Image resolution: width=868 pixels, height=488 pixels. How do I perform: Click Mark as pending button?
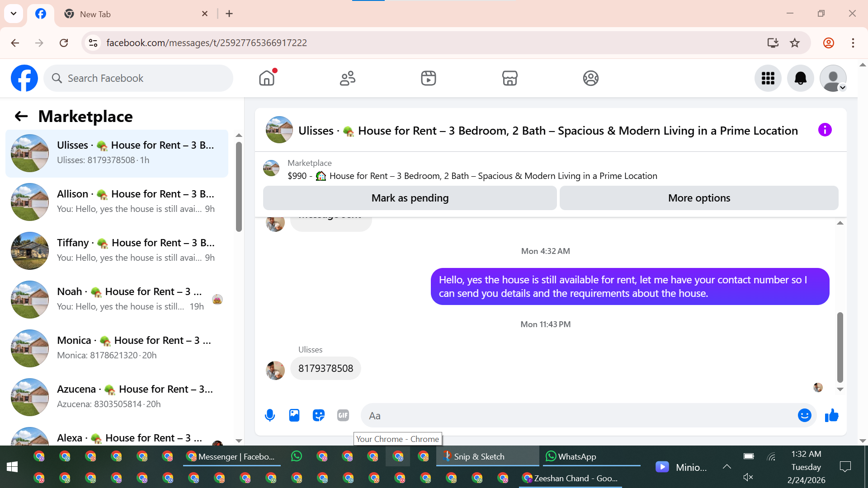click(x=410, y=198)
